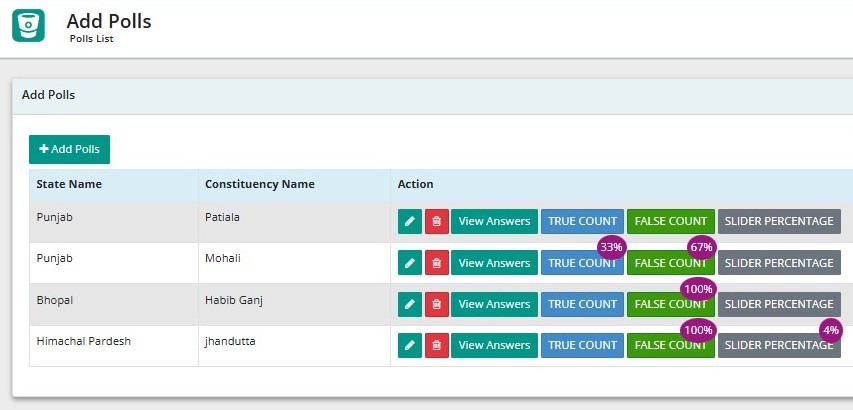The image size is (853, 410).
Task: Click the edit pencil icon for Patiala
Action: (x=410, y=221)
